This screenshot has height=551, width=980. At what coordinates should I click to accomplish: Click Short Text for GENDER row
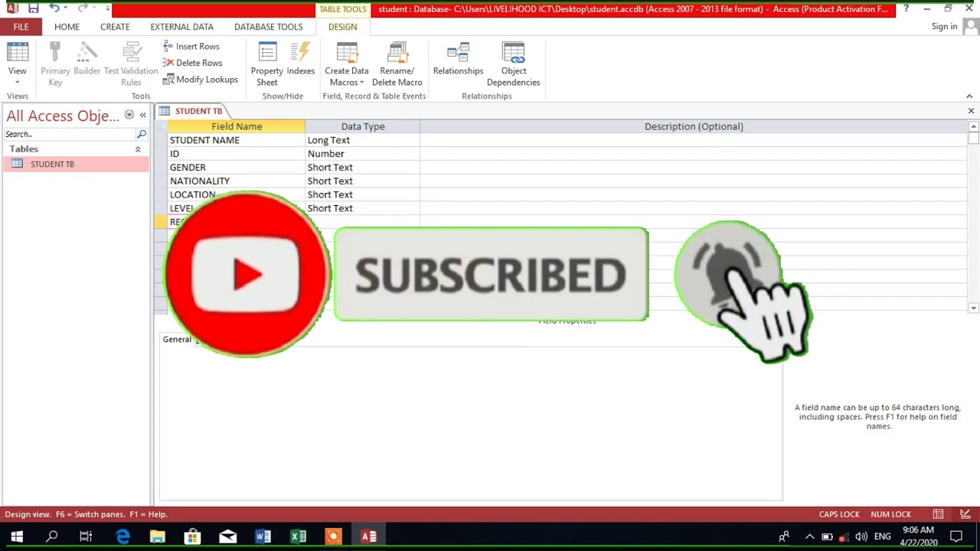coord(362,168)
